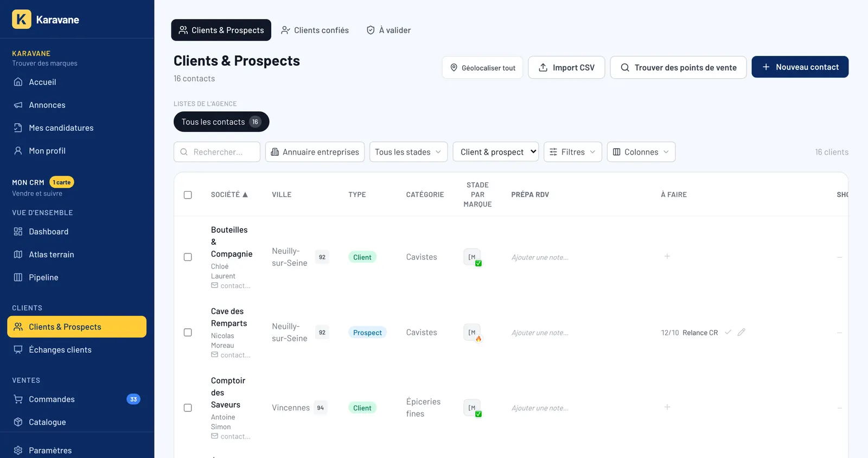Click stage badge icon for Bouteilles & Compagnie
The width and height of the screenshot is (868, 458).
point(473,257)
